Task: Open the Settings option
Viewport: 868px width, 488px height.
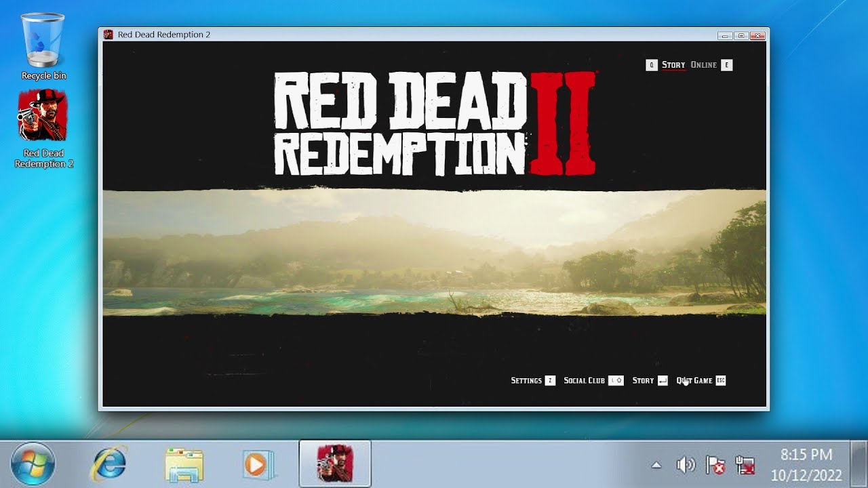Action: [526, 381]
